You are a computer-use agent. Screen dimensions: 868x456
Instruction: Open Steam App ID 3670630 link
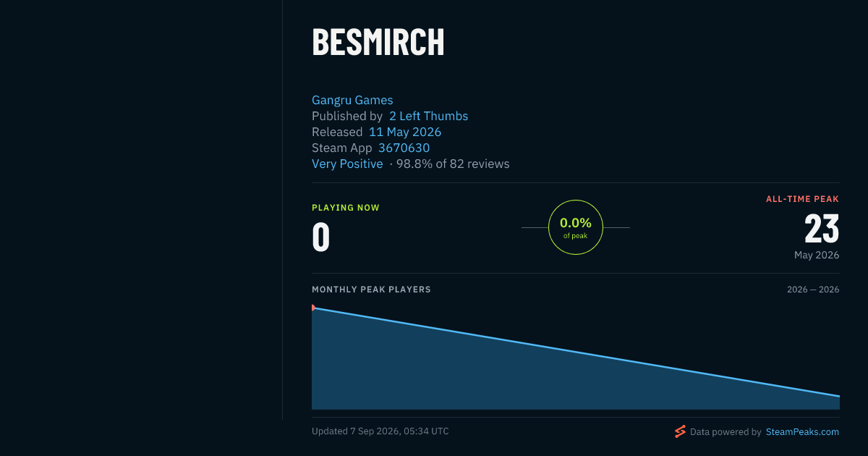pos(404,148)
